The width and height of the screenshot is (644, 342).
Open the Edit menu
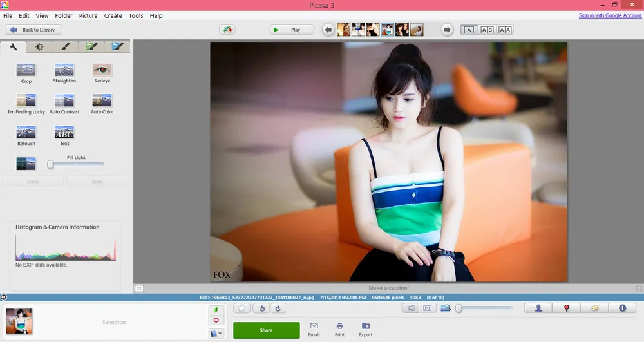(24, 15)
